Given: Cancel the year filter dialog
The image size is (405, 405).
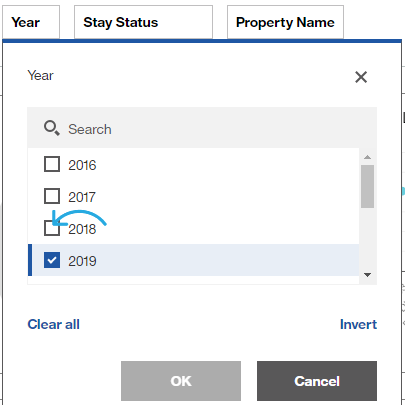Looking at the screenshot, I should tap(317, 381).
